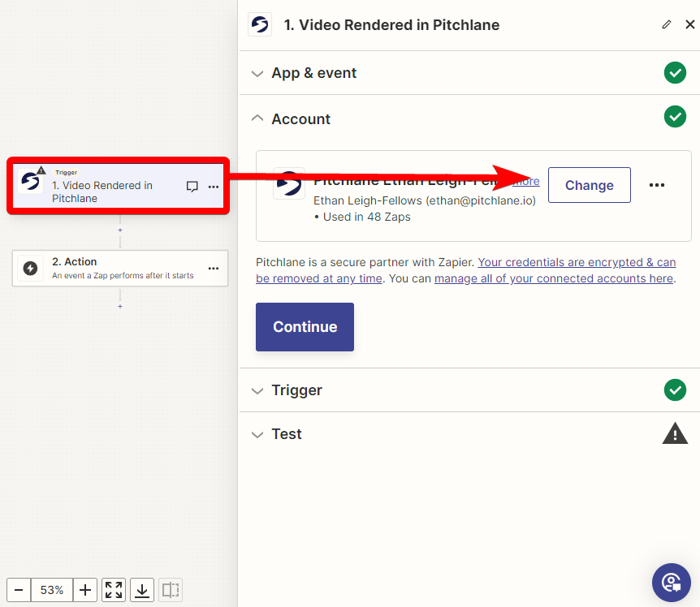Click the side-by-side layout icon
Viewport: 700px width, 607px height.
[x=171, y=590]
